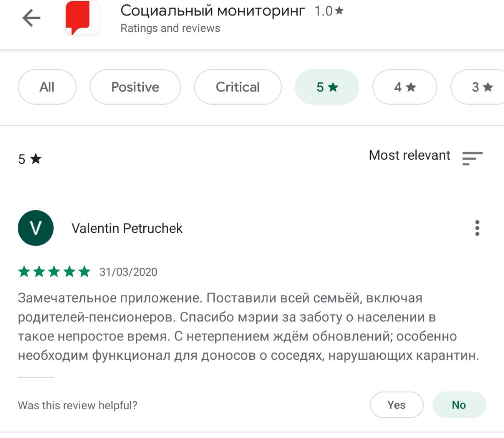The height and width of the screenshot is (438, 504).
Task: Mark the review as helpful with Yes
Action: click(x=397, y=405)
